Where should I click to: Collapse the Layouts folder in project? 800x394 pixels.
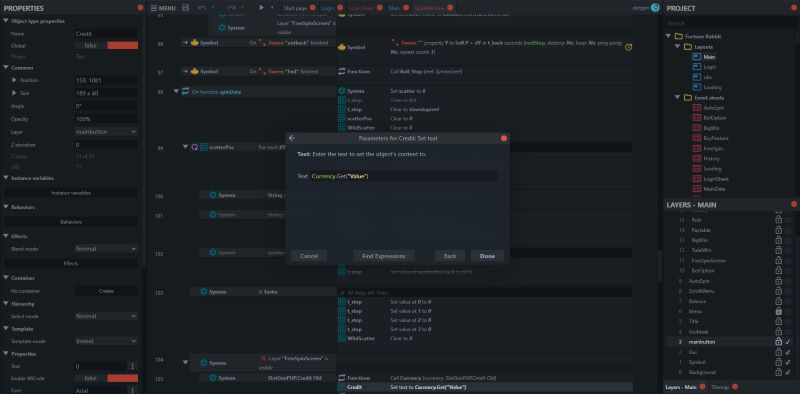coord(677,46)
